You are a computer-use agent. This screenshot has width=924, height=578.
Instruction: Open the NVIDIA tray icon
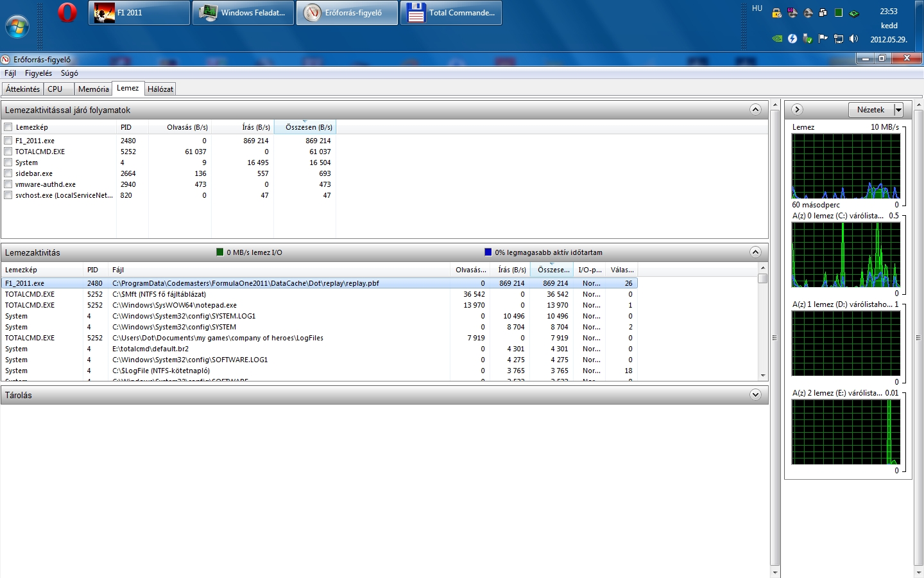coord(777,39)
